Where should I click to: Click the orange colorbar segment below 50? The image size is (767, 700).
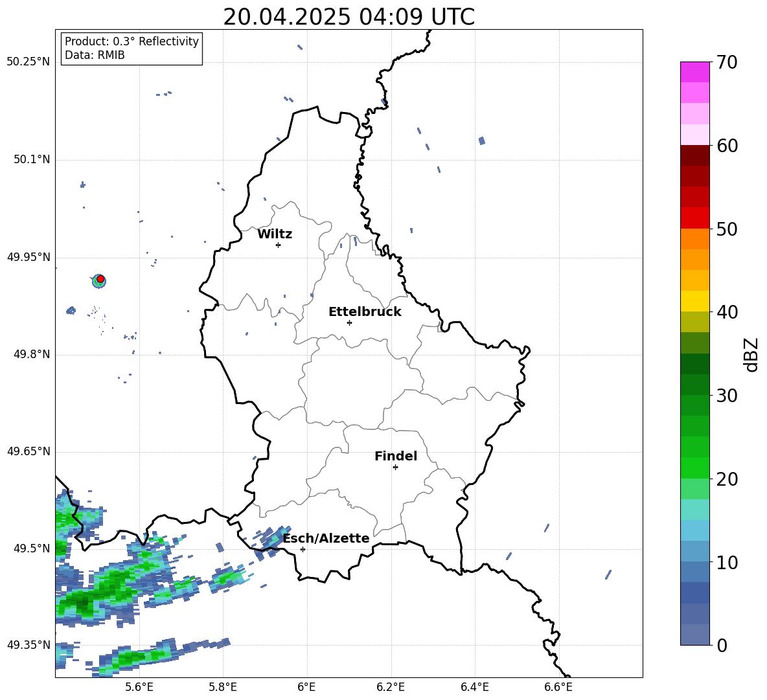coord(695,238)
